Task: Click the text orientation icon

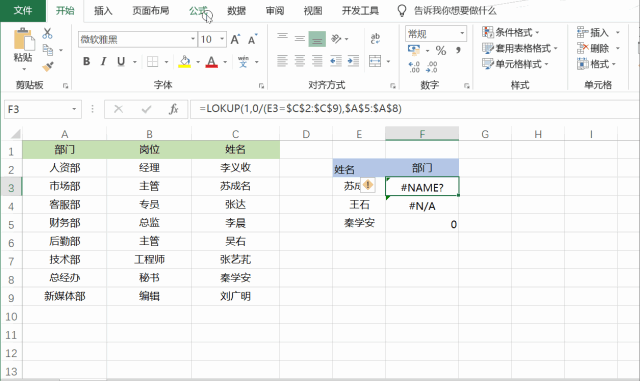Action: (336, 39)
